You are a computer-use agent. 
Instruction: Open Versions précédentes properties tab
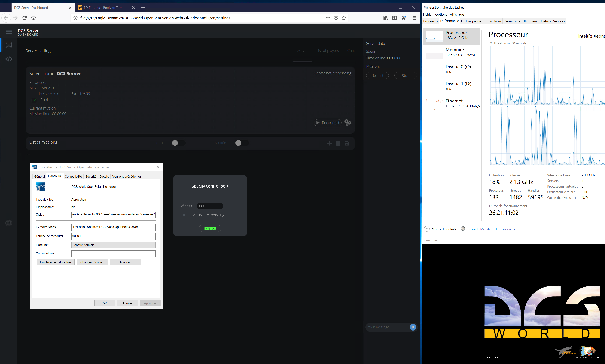click(127, 176)
